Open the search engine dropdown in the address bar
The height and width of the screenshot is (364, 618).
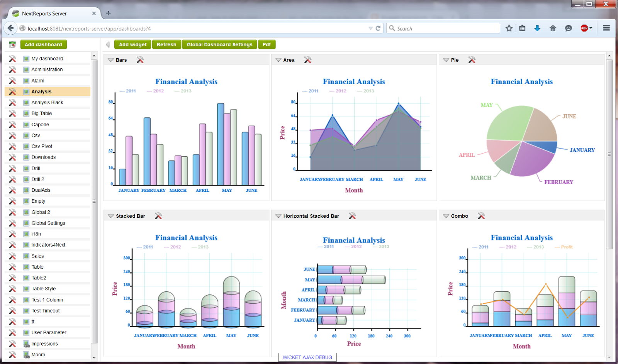(370, 28)
